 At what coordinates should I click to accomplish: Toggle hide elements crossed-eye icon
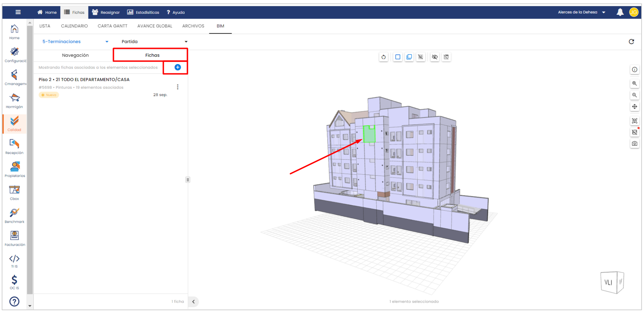(x=435, y=57)
